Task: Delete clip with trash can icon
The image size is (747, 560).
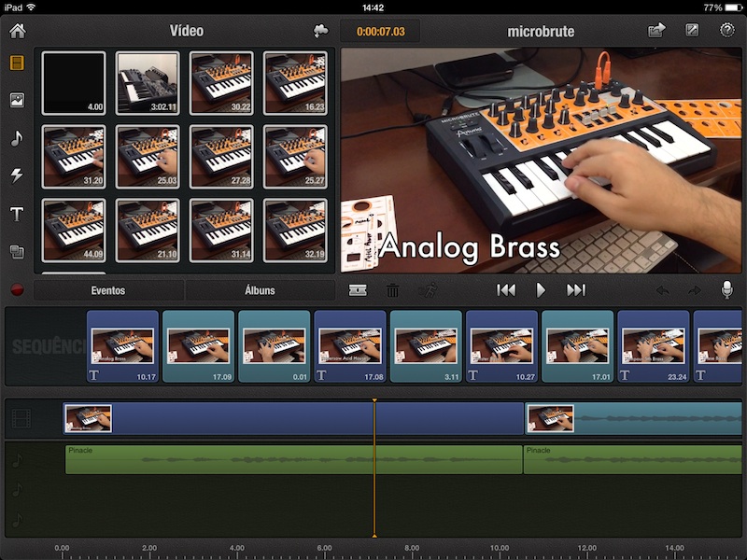Action: 392,290
